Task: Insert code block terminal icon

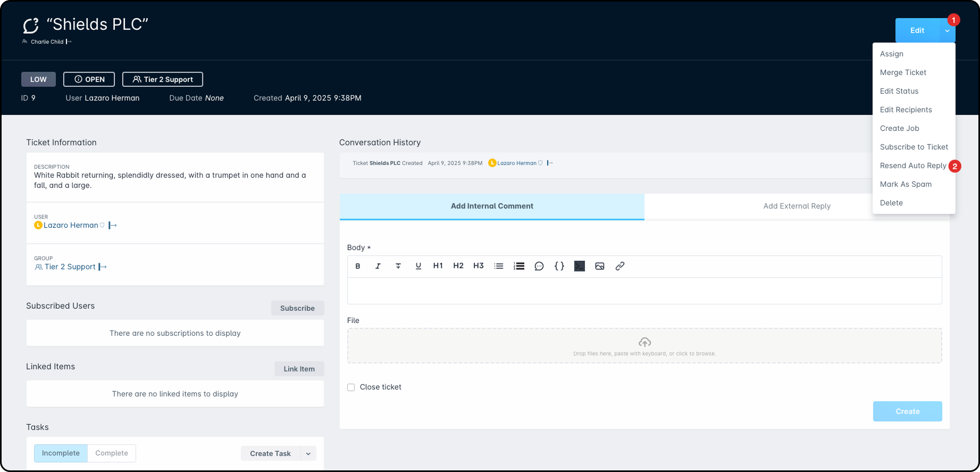Action: coord(580,266)
